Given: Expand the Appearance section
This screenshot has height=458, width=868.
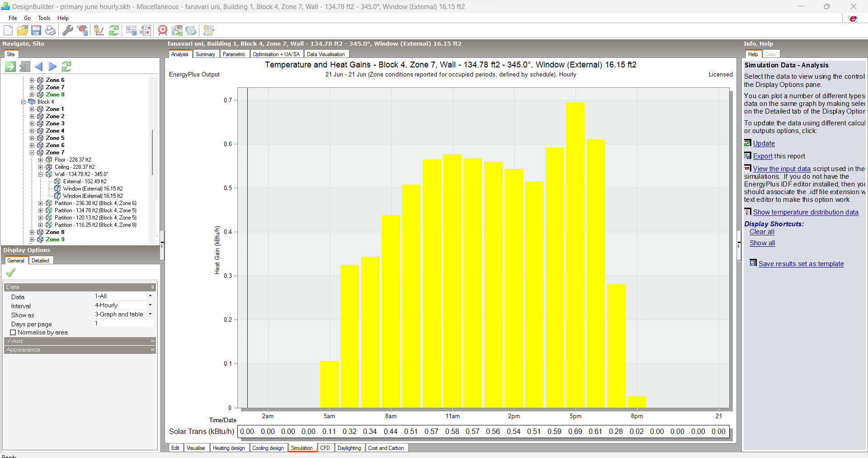Looking at the screenshot, I should (80, 350).
